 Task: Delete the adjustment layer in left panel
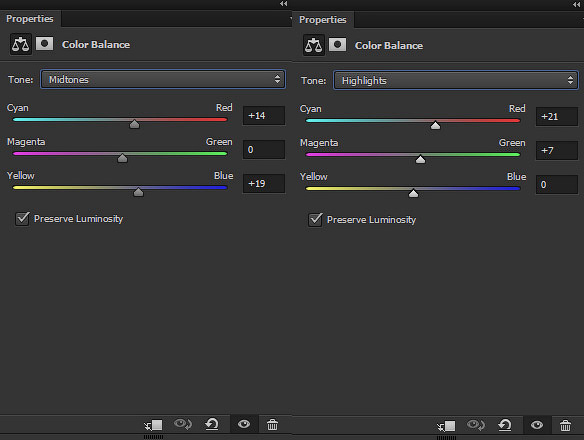coord(272,424)
